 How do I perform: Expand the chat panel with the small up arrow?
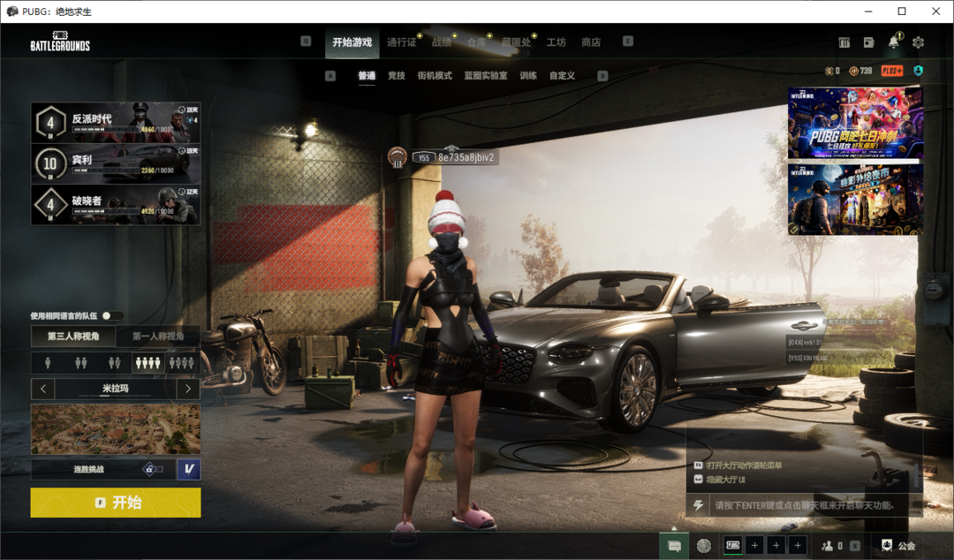point(673,527)
